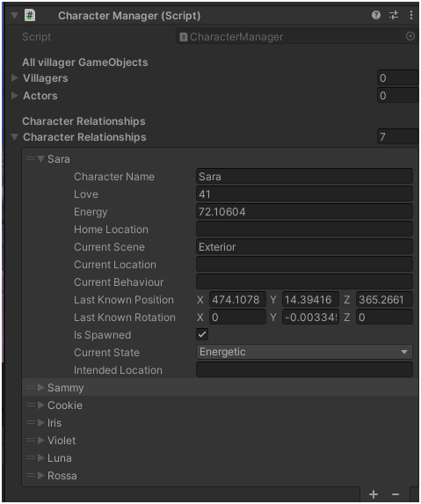Edit the Character Name field

pyautogui.click(x=304, y=176)
